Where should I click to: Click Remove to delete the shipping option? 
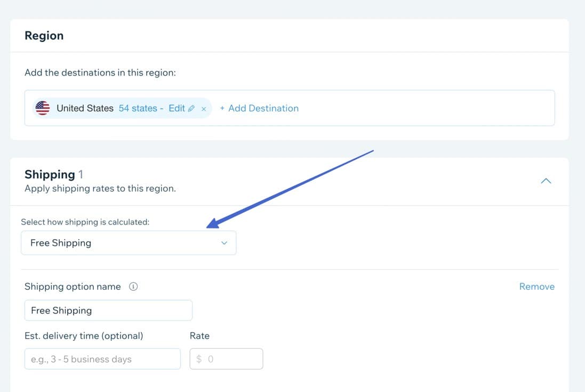(536, 286)
